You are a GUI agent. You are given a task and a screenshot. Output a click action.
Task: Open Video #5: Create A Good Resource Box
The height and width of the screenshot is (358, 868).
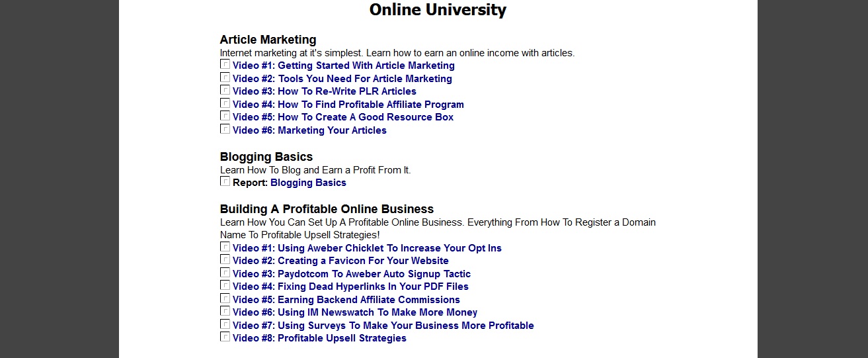[343, 117]
